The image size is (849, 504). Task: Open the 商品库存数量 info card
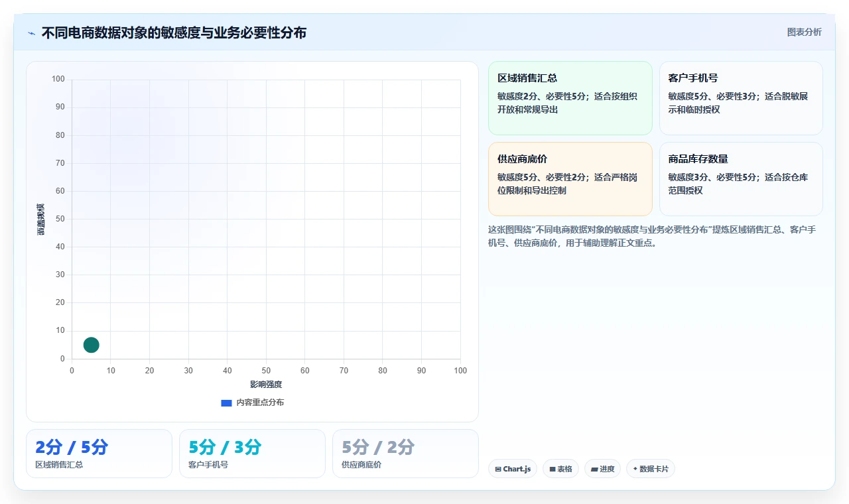click(x=741, y=179)
